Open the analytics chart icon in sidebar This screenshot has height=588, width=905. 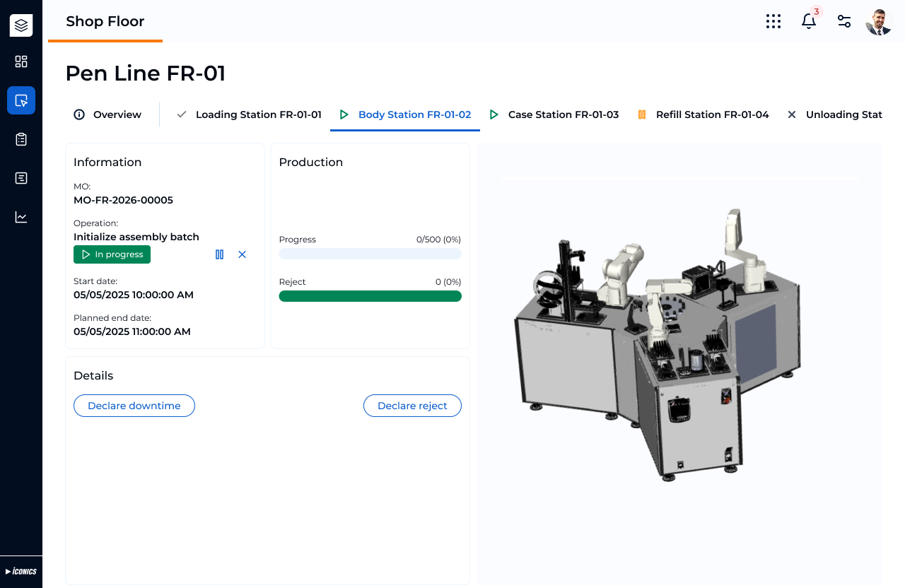click(x=21, y=217)
